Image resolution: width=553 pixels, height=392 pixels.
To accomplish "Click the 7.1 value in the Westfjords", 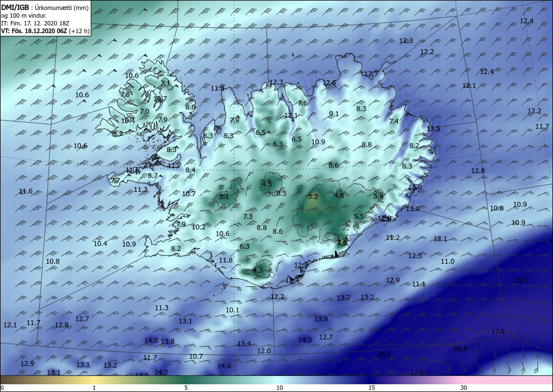I will (165, 83).
